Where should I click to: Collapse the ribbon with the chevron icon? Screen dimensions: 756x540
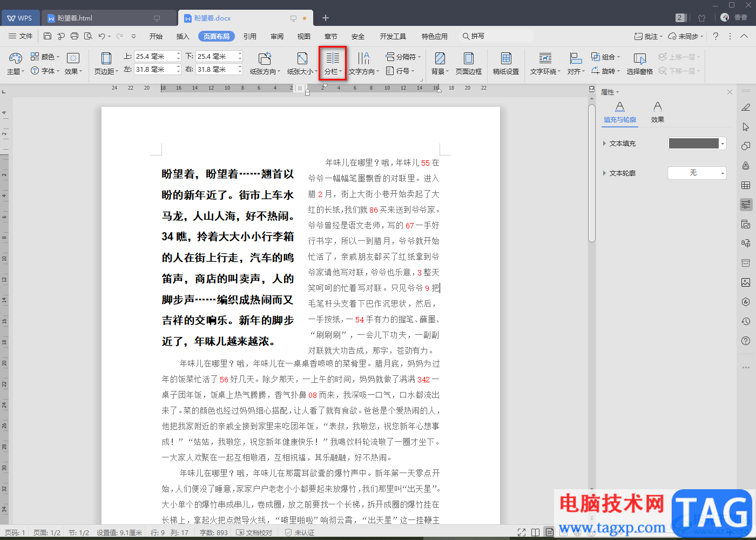(x=744, y=36)
